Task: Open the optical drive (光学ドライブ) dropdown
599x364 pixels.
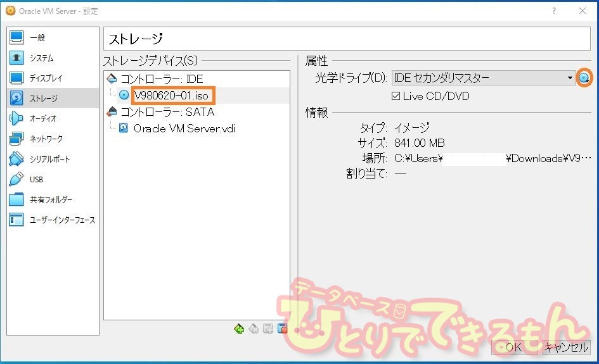Action: point(482,78)
